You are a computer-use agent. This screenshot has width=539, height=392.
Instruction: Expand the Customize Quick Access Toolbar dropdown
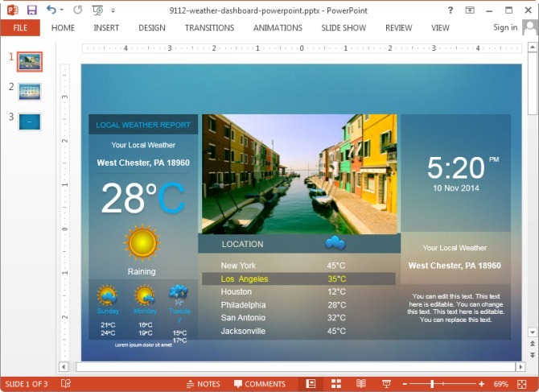pyautogui.click(x=113, y=10)
